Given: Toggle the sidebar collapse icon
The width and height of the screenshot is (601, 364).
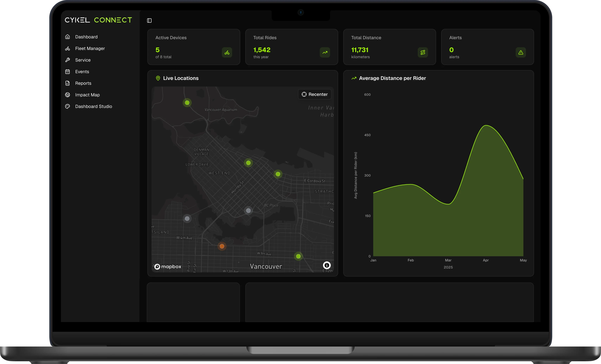Looking at the screenshot, I should coord(149,21).
